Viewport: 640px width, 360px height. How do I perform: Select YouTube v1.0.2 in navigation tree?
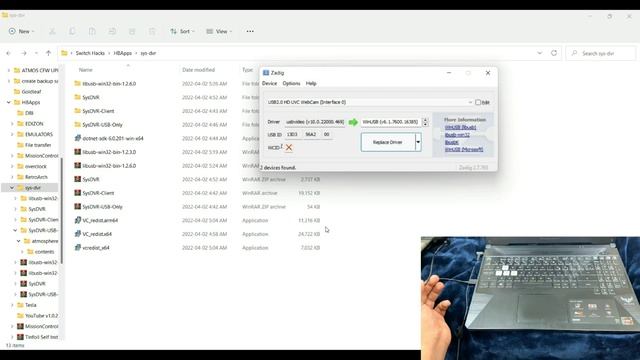coord(41,316)
